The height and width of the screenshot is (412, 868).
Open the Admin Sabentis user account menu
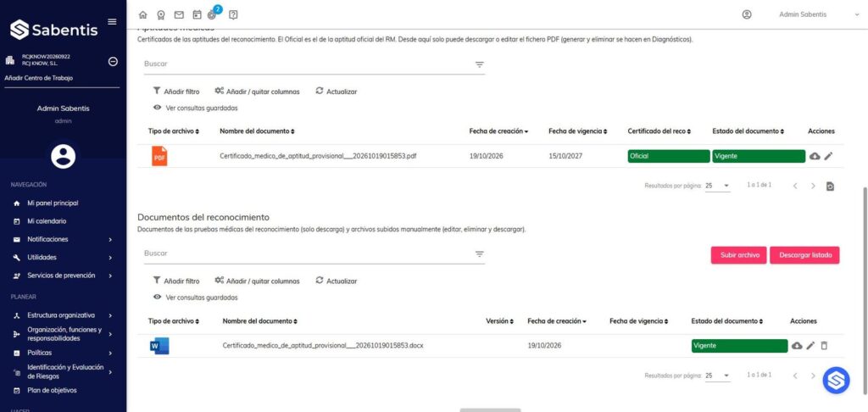click(818, 15)
